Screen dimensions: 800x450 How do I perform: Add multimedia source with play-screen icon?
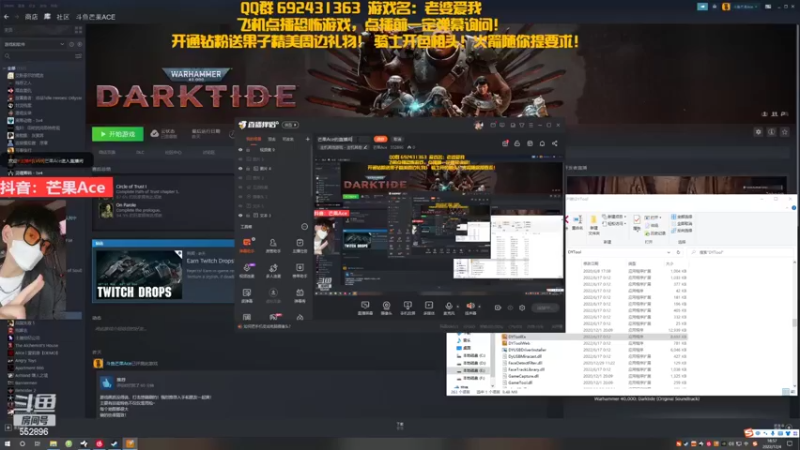pyautogui.click(x=429, y=307)
